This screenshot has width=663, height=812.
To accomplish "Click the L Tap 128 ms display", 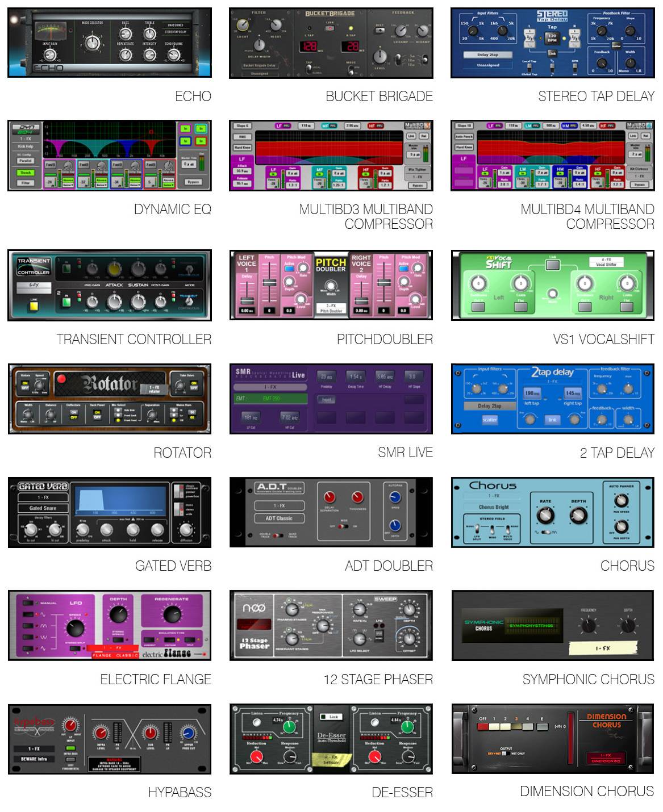I will 309,47.
